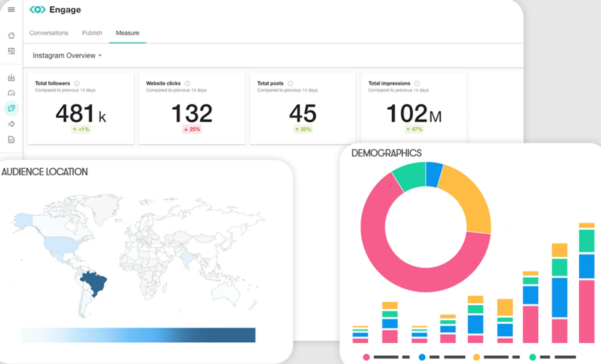The height and width of the screenshot is (364, 601).
Task: Switch to the Publish tab
Action: pyautogui.click(x=92, y=33)
